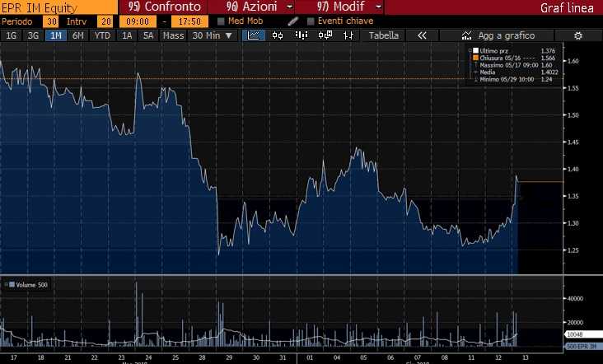
Task: Edit the Intrv value field 20
Action: click(105, 21)
